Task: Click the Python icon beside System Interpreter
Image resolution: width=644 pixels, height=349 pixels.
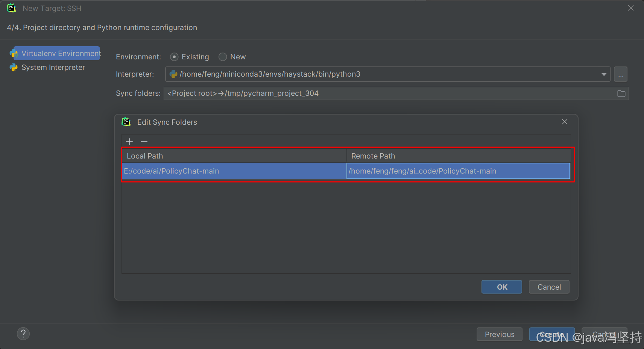Action: pyautogui.click(x=14, y=67)
